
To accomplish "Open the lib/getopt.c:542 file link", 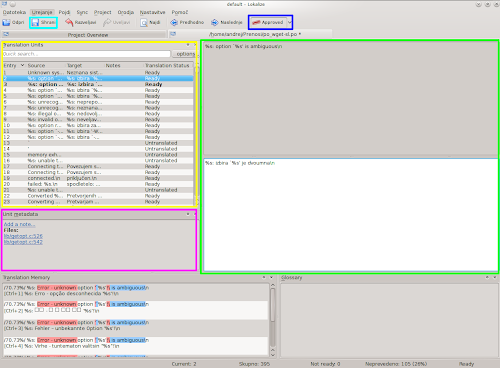I will (x=23, y=242).
